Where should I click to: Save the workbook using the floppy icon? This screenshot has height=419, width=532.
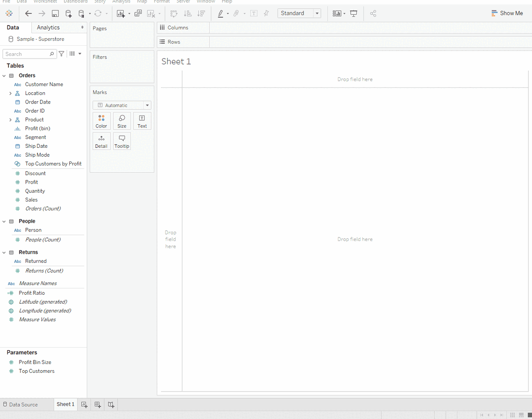point(55,13)
